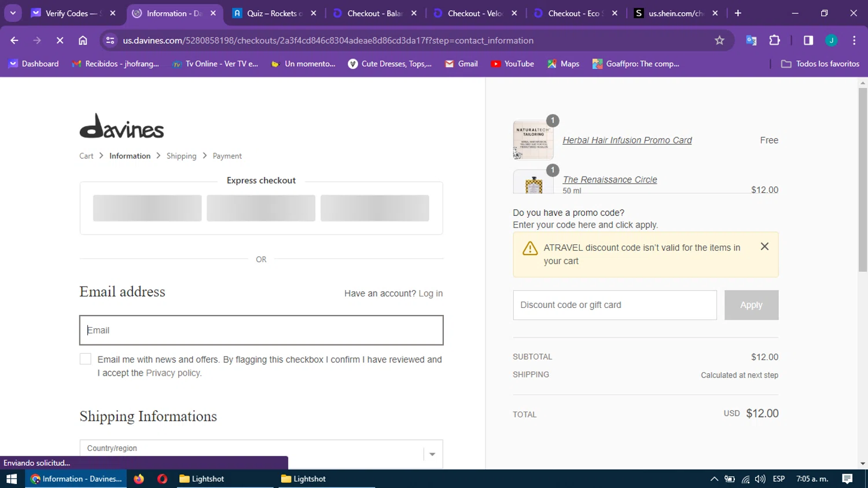
Task: Open the Goaffpro bookmark
Action: pyautogui.click(x=636, y=64)
